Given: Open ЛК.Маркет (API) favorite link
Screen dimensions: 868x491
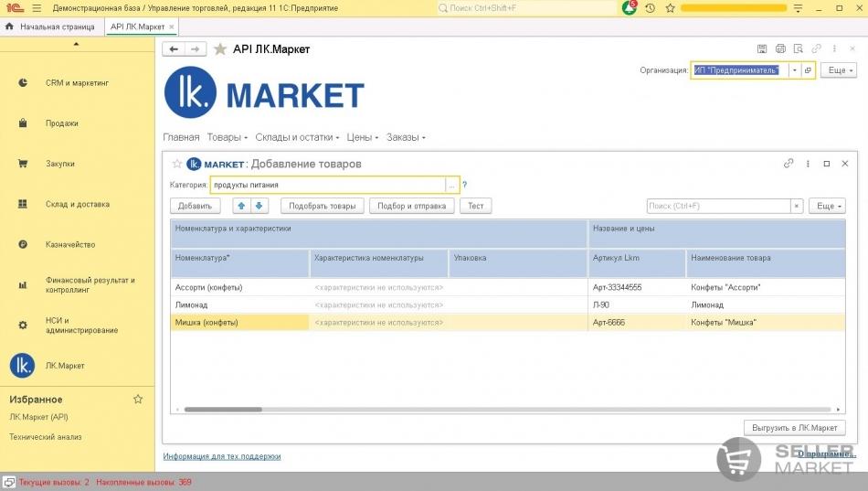Looking at the screenshot, I should coord(38,417).
